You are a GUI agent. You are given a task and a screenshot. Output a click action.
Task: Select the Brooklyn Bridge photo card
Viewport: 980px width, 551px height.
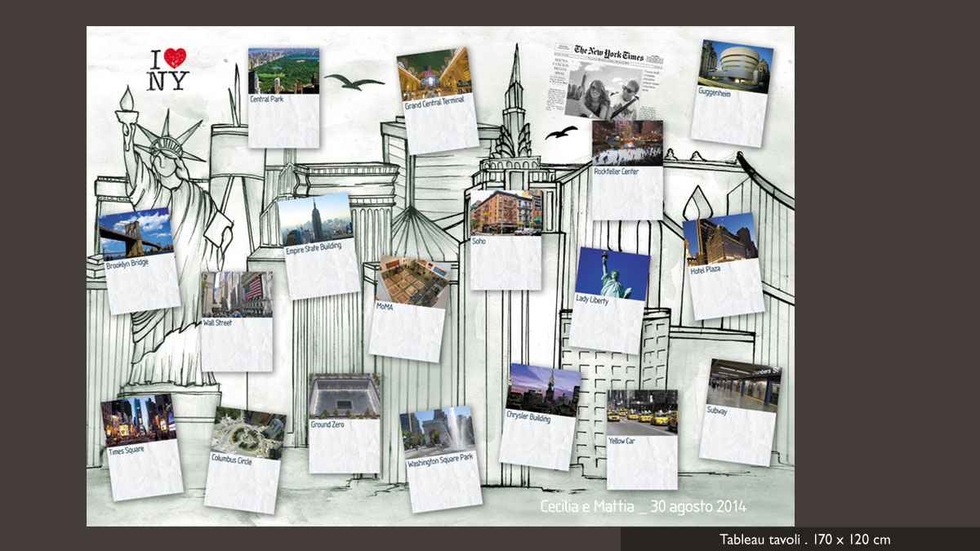[x=139, y=261]
